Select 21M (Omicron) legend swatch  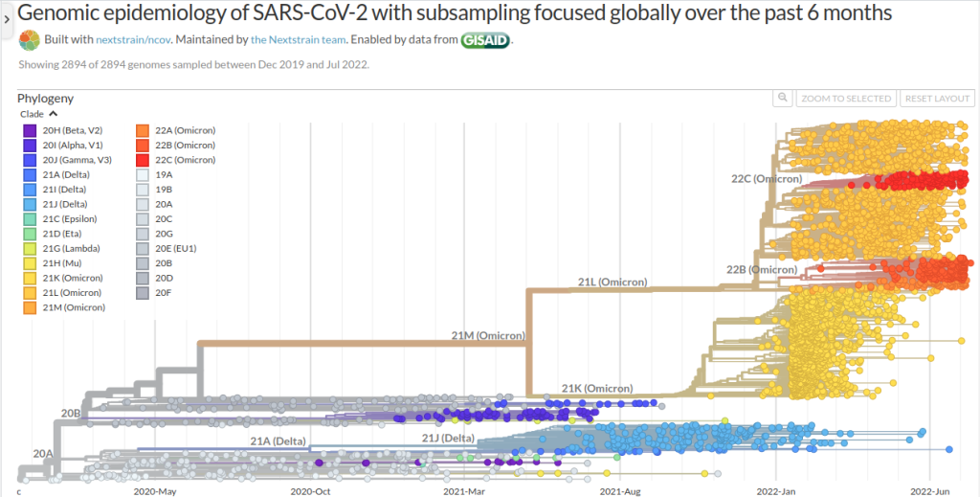click(30, 307)
